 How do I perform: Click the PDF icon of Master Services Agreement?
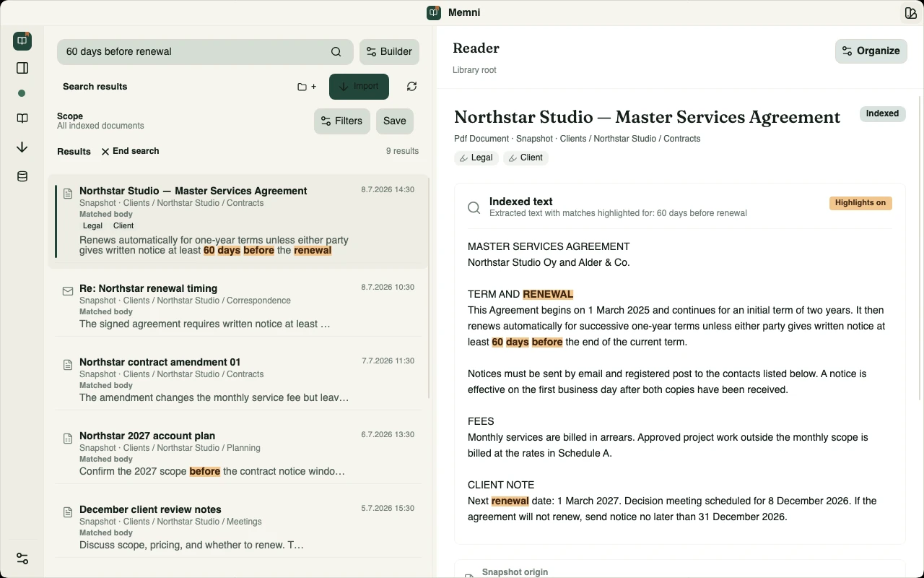click(68, 194)
